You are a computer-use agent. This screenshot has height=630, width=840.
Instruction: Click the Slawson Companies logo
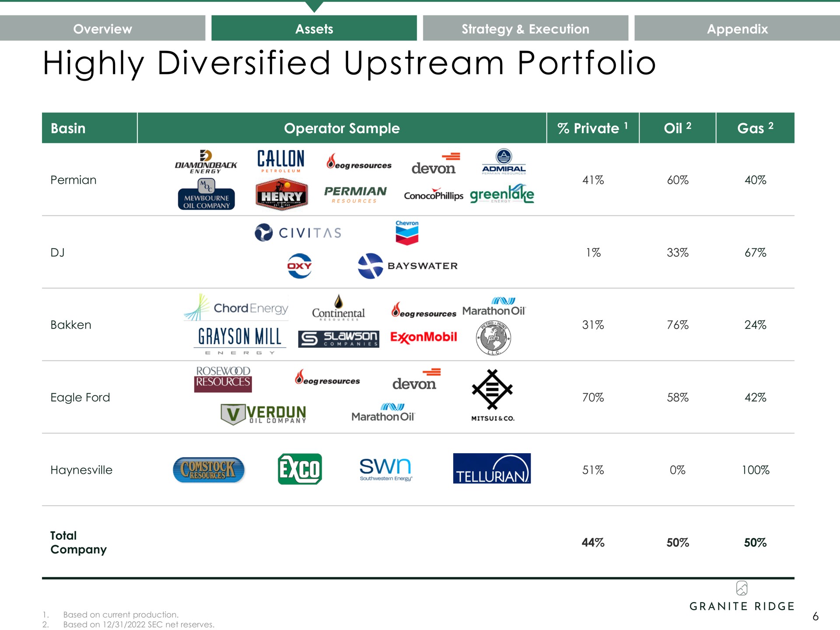pos(339,339)
